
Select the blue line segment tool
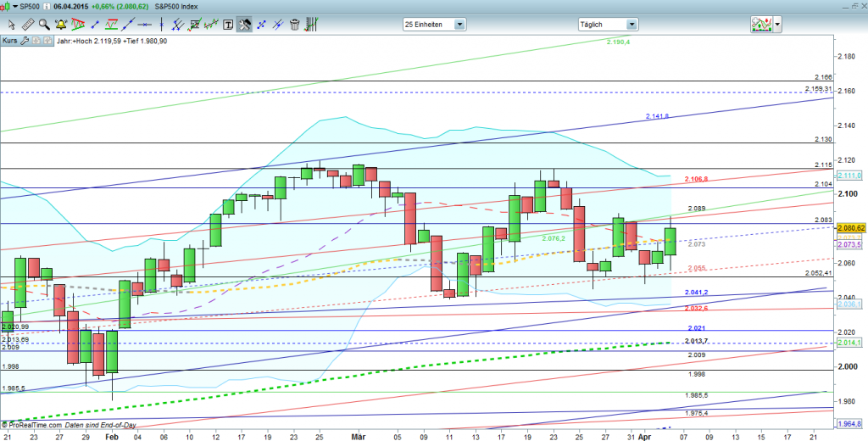point(95,25)
